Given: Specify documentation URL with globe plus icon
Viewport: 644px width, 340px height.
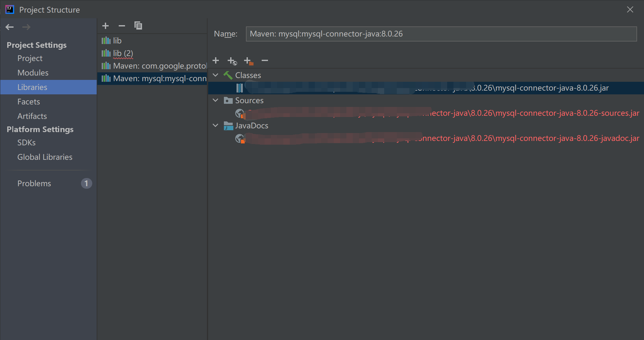Looking at the screenshot, I should pyautogui.click(x=232, y=61).
